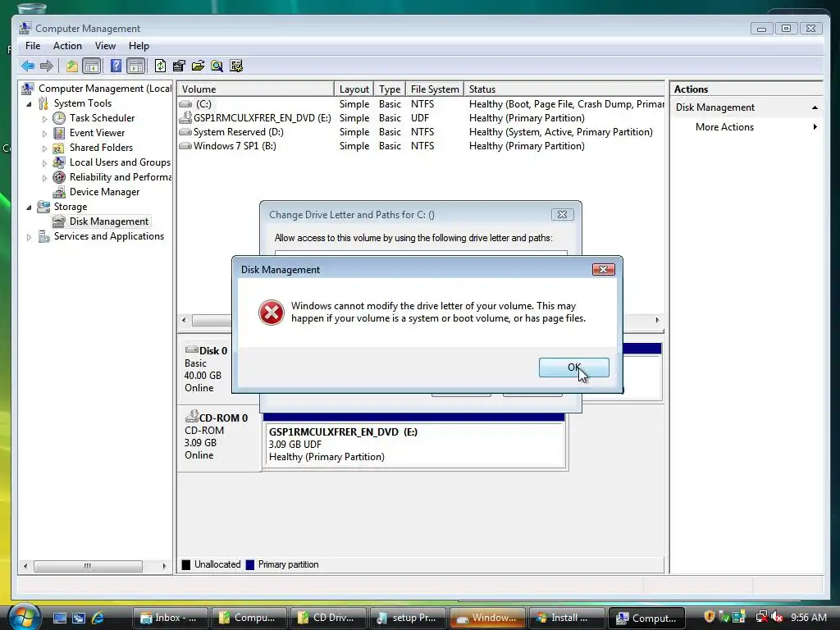
Task: Close the Disk Management error dialog
Action: click(603, 269)
